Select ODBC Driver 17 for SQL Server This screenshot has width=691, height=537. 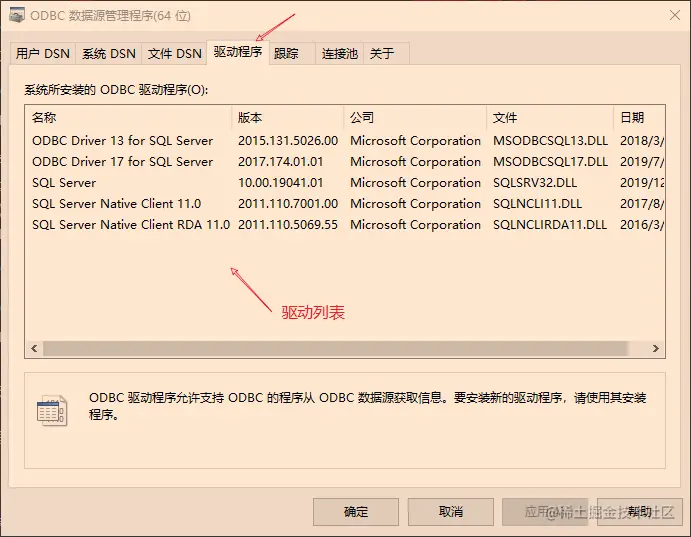pos(123,162)
